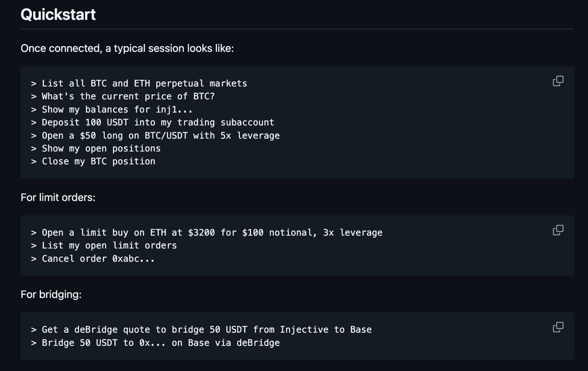
Task: Click the 'For bridging:' text
Action: tap(51, 294)
